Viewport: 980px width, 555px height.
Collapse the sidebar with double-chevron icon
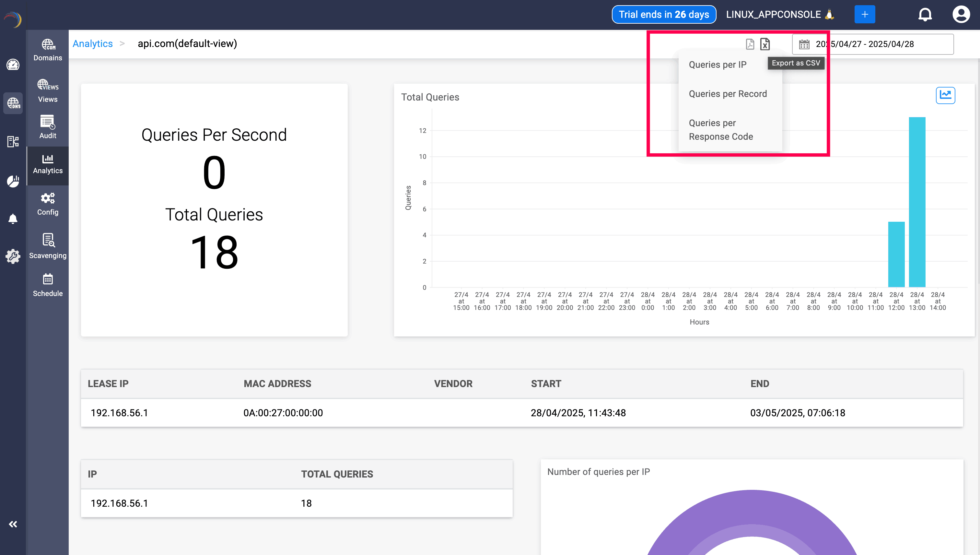13,524
